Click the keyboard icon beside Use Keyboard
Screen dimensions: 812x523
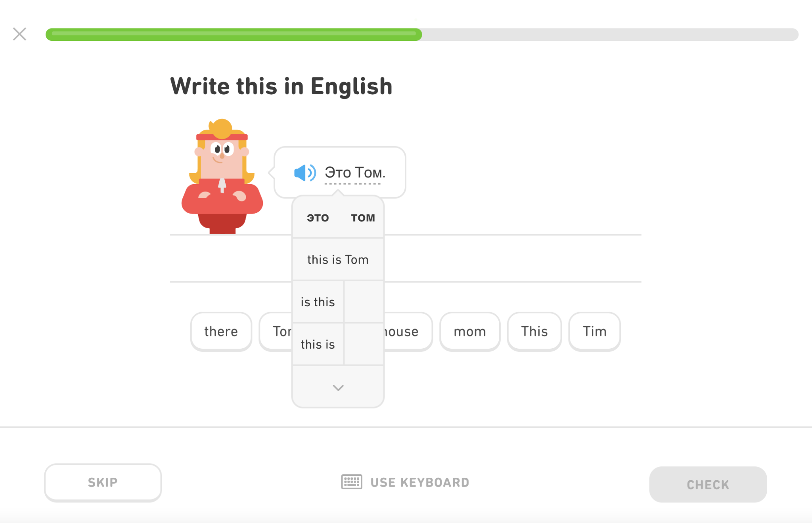pyautogui.click(x=352, y=482)
